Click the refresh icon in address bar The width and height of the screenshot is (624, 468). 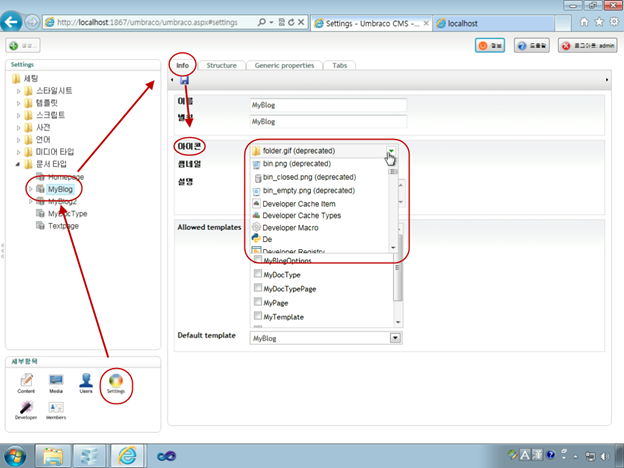tap(291, 22)
